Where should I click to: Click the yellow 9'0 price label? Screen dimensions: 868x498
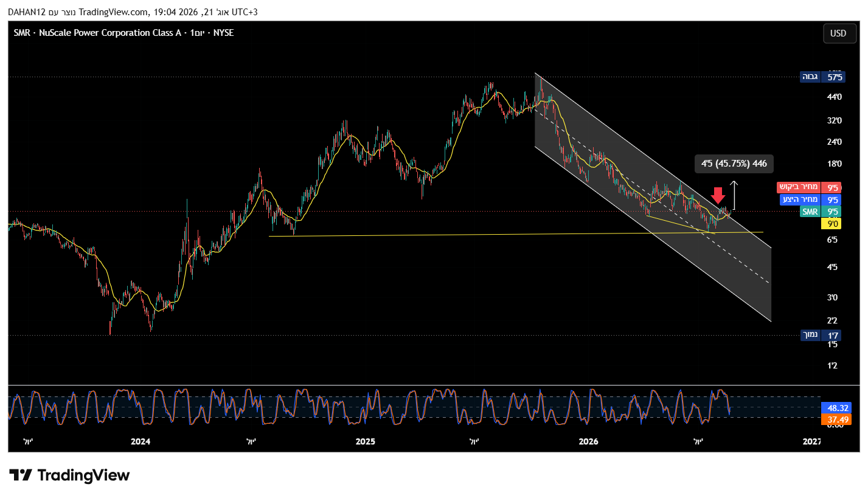(x=832, y=224)
